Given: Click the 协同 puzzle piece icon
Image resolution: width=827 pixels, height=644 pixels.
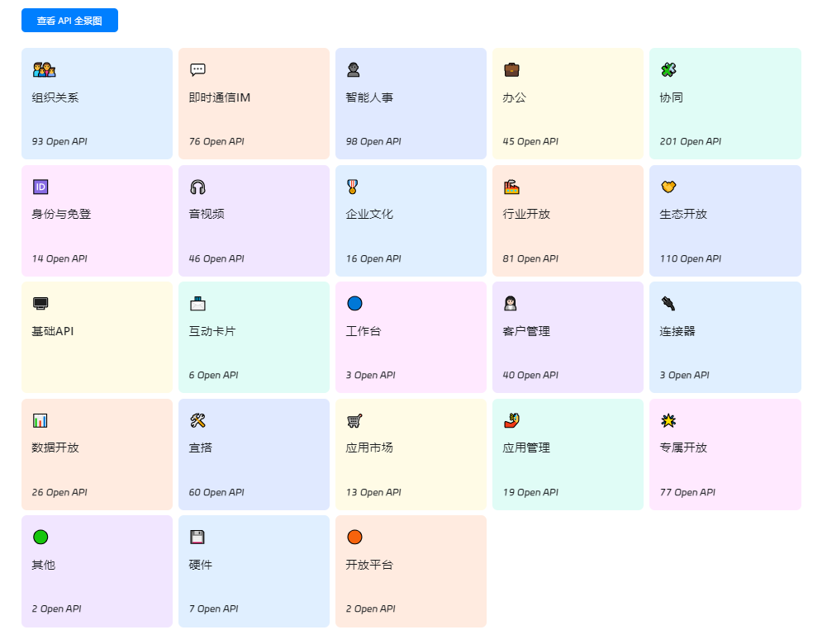Looking at the screenshot, I should [668, 69].
